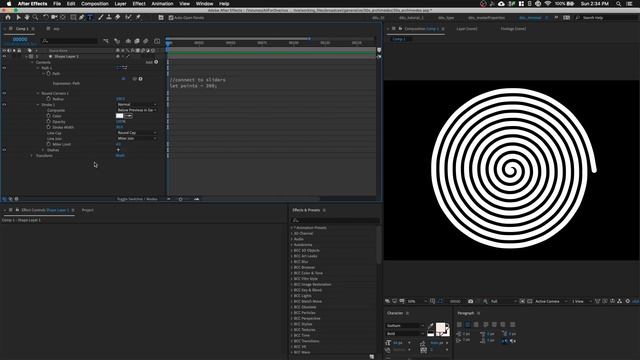Open the Stroke blend mode Normal dropdown
Image resolution: width=640 pixels, height=360 pixels.
[x=137, y=104]
